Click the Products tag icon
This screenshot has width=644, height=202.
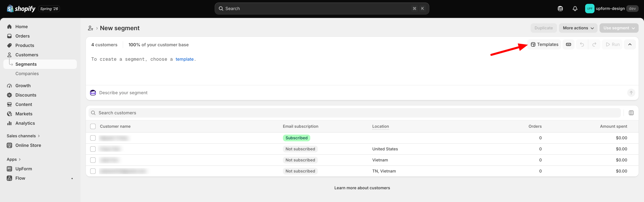pyautogui.click(x=10, y=46)
